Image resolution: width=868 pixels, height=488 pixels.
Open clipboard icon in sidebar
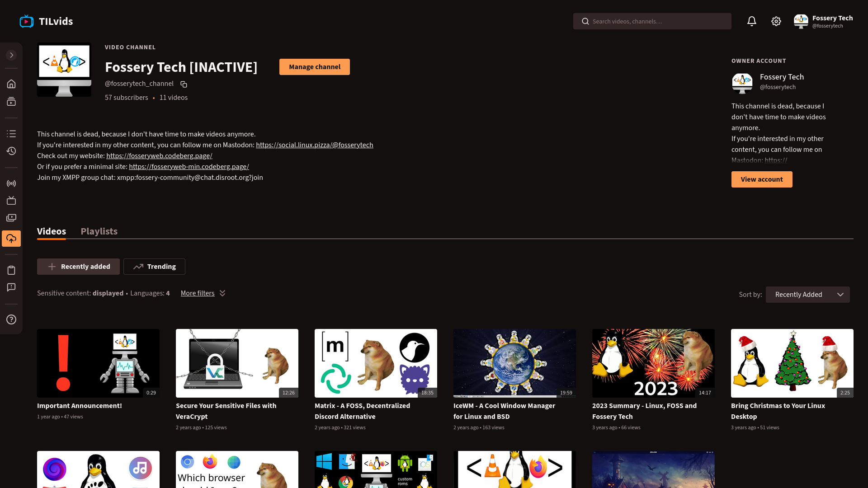(x=11, y=270)
